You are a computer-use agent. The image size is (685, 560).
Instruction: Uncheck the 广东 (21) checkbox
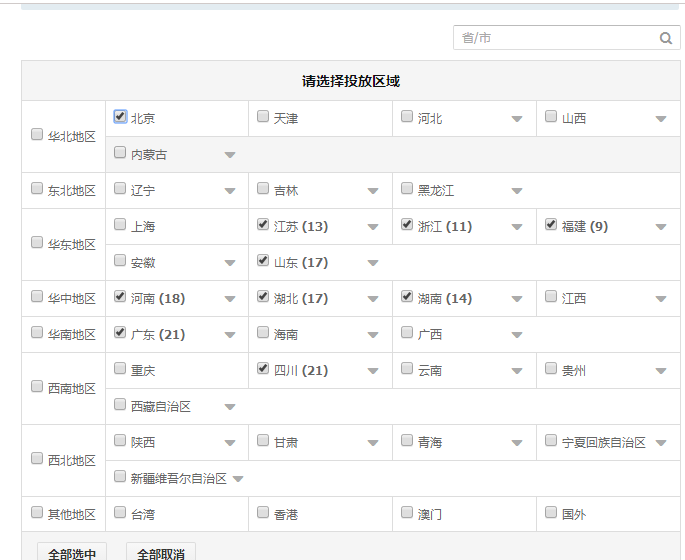tap(120, 332)
